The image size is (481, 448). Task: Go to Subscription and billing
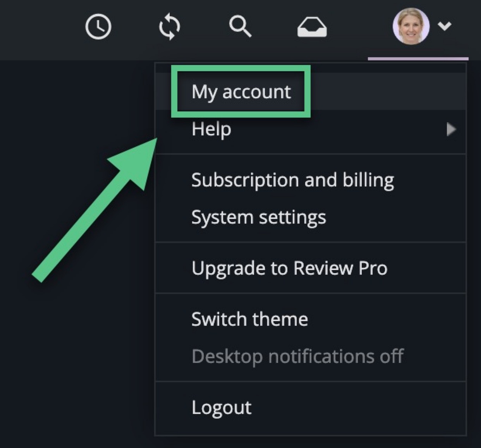tap(292, 180)
